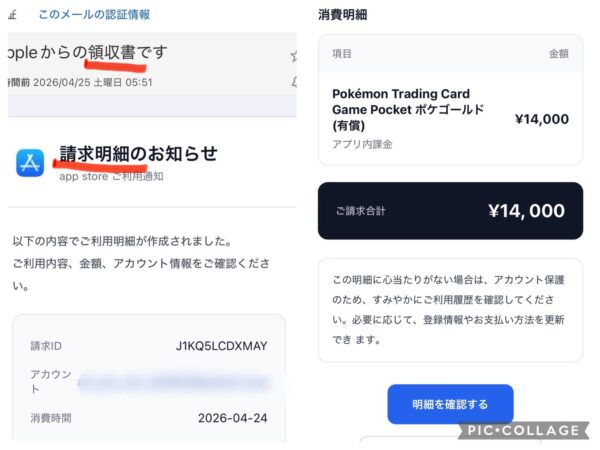
Task: Click the app store ご利用通知 subtitle
Action: 111,176
